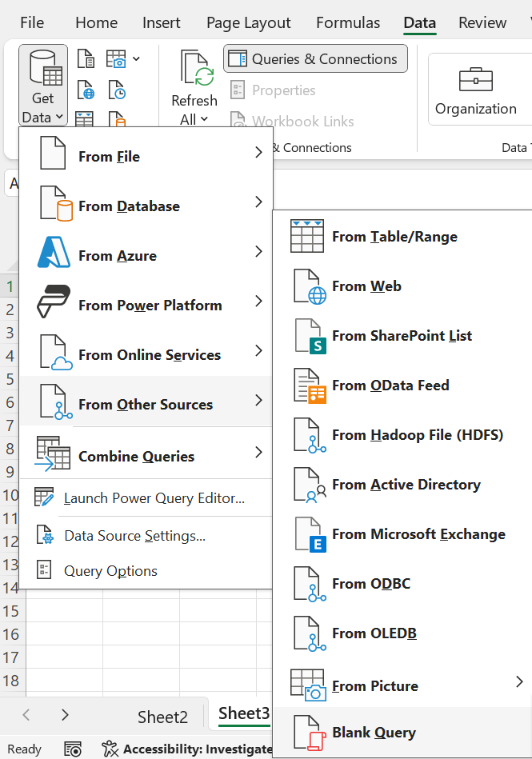Open the Refresh All dropdown arrow
Screen dimensions: 532x759
tap(204, 119)
